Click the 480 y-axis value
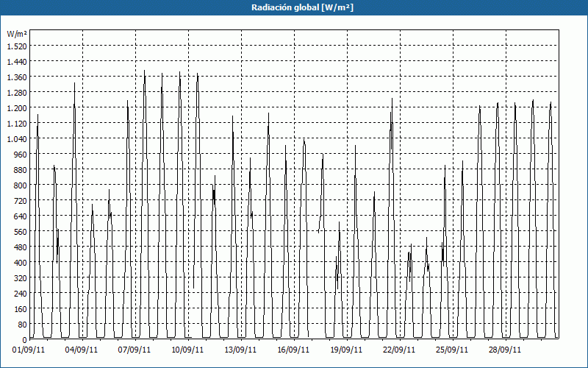Viewport: 588px width, 368px height. tap(21, 247)
